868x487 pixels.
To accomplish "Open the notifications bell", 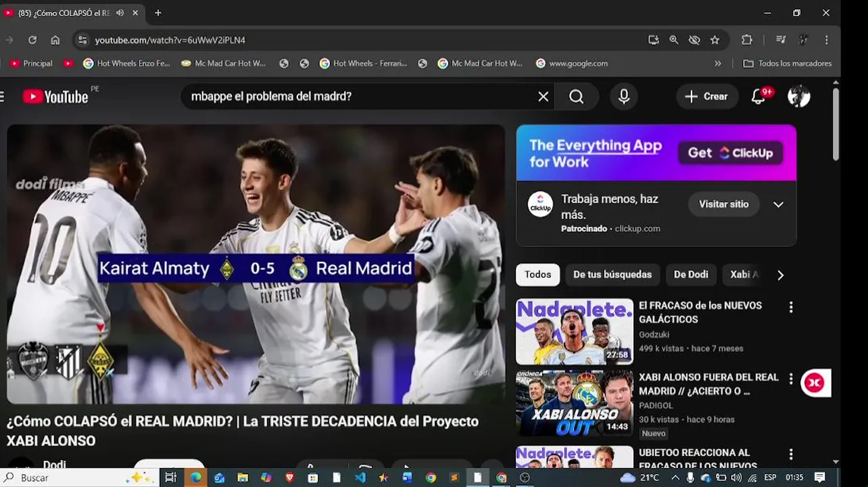I will (758, 97).
